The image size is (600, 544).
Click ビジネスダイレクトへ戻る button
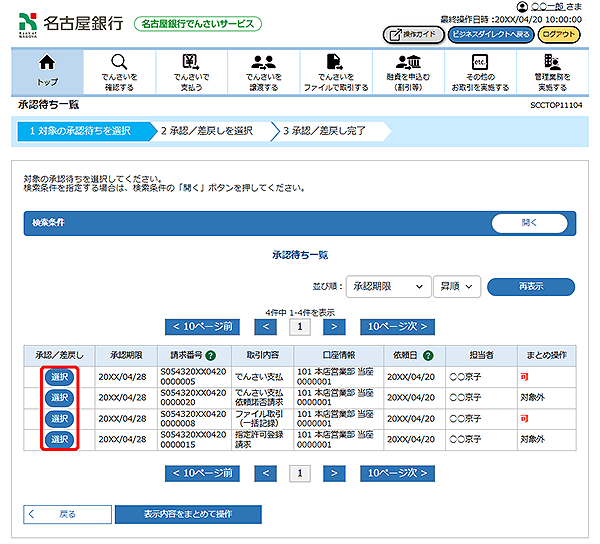click(x=489, y=34)
